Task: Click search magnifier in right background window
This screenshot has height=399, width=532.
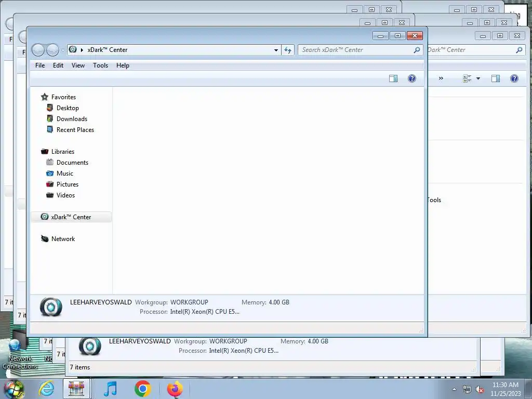Action: (x=519, y=50)
